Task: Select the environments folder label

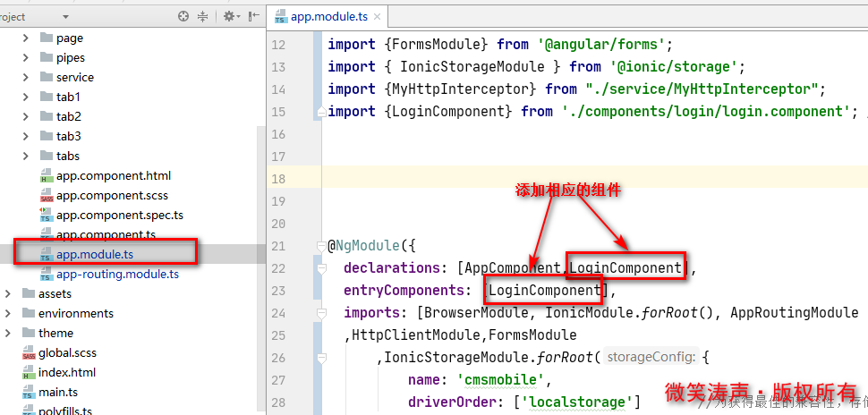Action: 76,313
